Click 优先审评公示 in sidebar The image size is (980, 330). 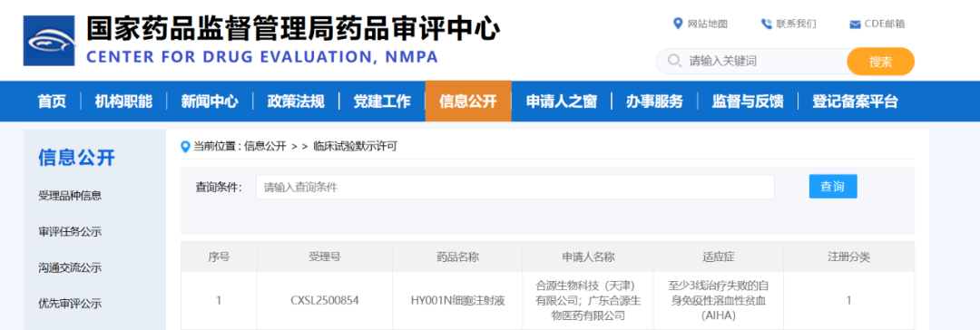[70, 305]
